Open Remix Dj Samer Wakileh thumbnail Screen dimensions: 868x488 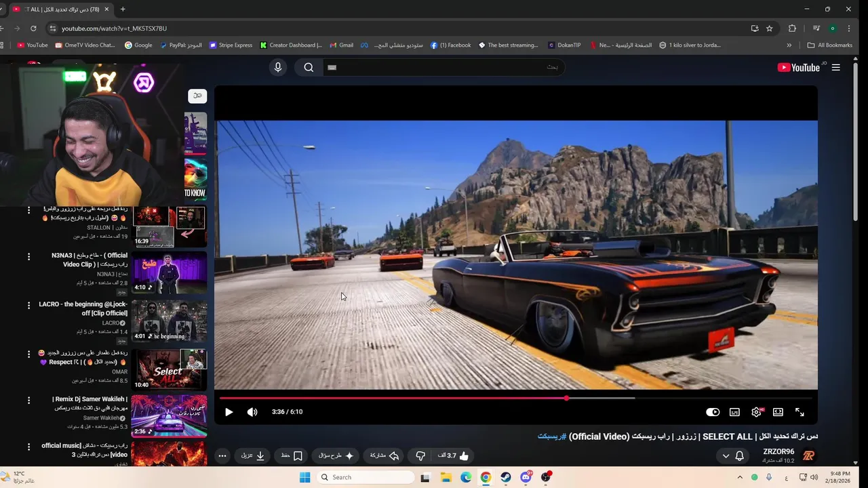[170, 417]
